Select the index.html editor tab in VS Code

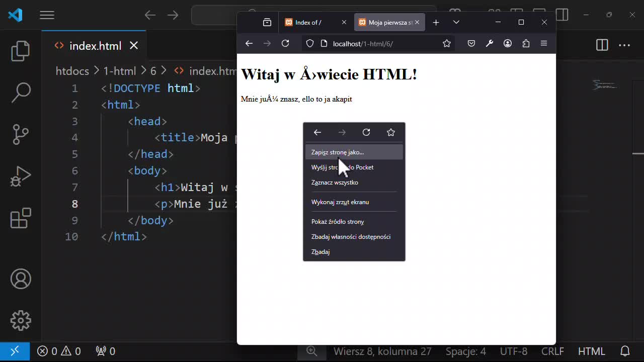(94, 46)
